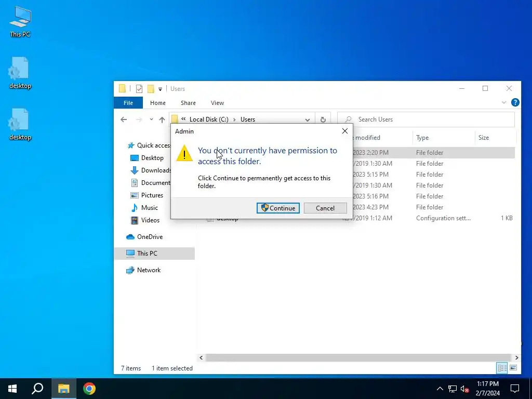The image size is (532, 399).
Task: Select OneDrive in navigation pane
Action: click(x=144, y=237)
